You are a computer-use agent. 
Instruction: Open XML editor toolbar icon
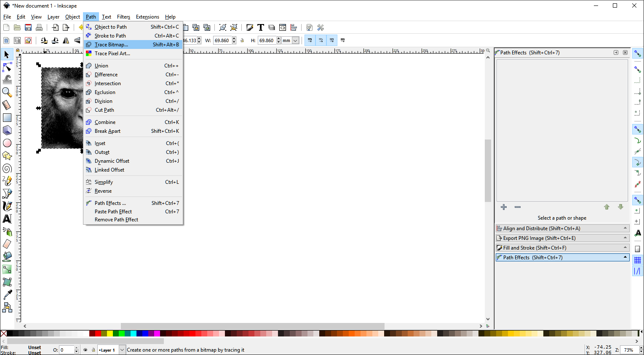tap(283, 27)
